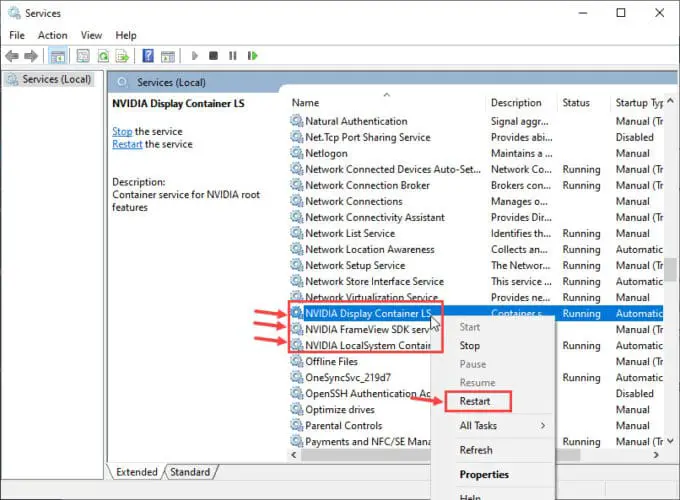Viewport: 680px width, 500px height.
Task: Select the Network Store Interface Service row
Action: [476, 281]
